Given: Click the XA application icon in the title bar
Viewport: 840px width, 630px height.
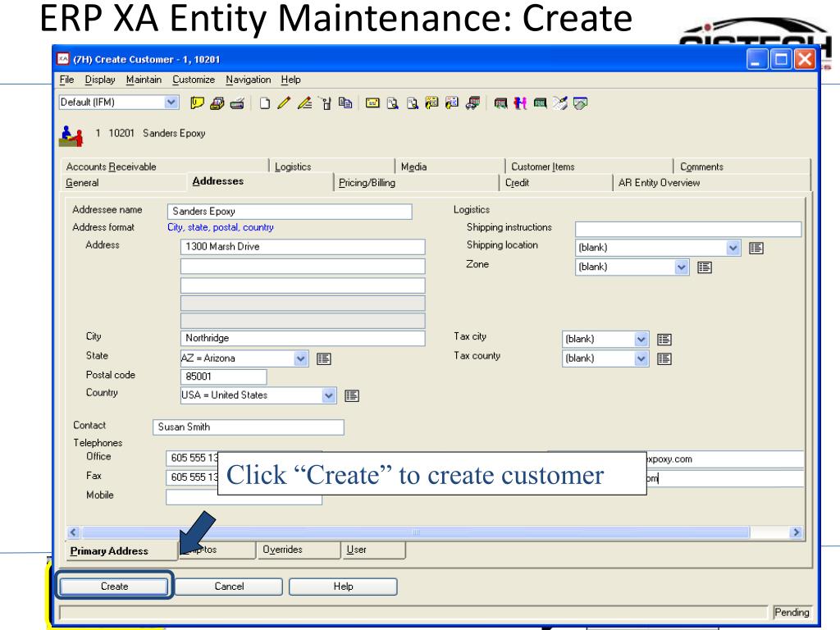Looking at the screenshot, I should point(63,59).
